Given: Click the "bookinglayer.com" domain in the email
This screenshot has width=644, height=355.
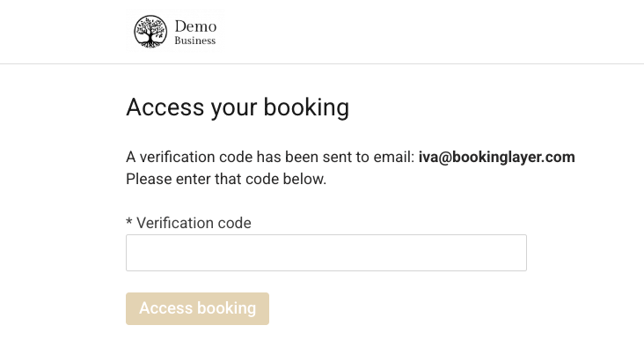Looking at the screenshot, I should click(x=516, y=158).
